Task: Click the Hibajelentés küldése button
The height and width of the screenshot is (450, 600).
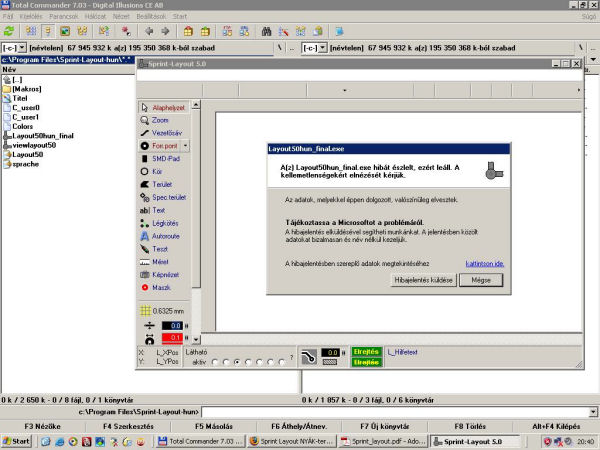Action: (423, 280)
